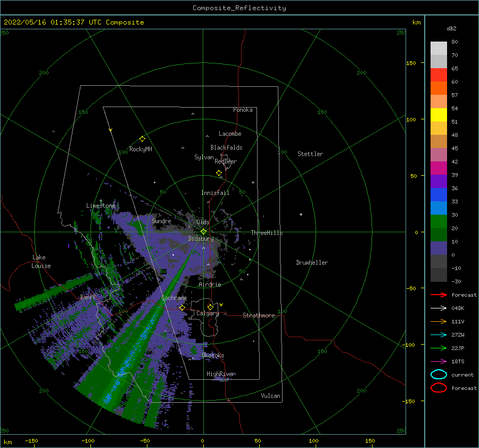Screen dimensions: 479x448
Task: Click the Calgary city label
Action: click(x=208, y=313)
